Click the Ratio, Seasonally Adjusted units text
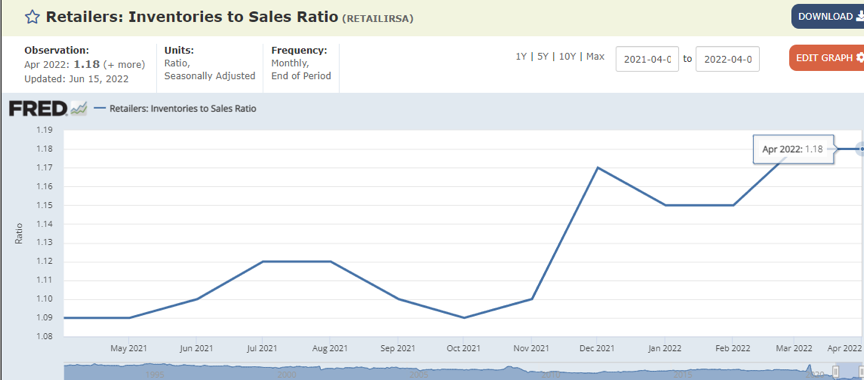Viewport: 864px width, 380px height. pyautogui.click(x=210, y=69)
